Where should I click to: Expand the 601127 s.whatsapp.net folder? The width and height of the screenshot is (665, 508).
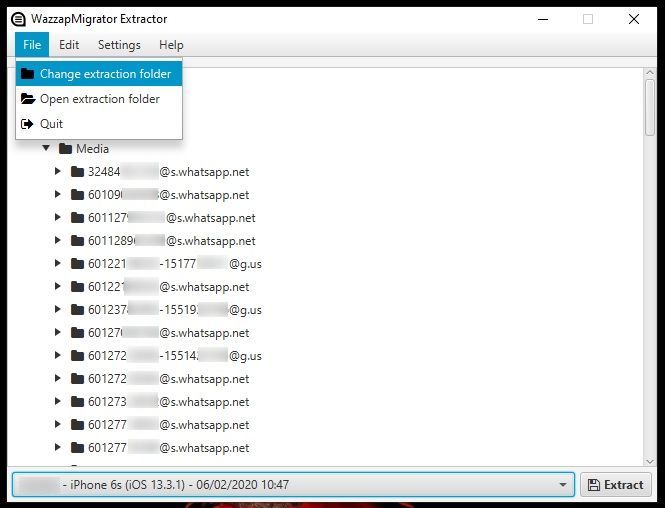click(x=58, y=217)
